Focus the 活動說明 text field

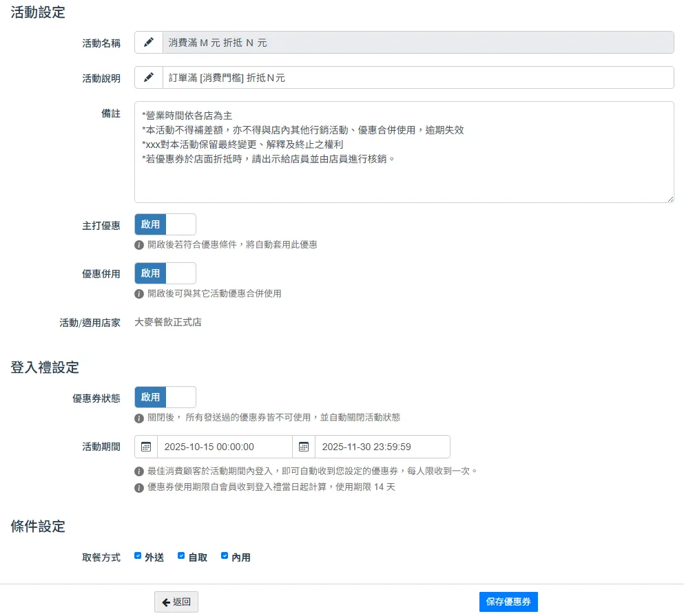417,78
